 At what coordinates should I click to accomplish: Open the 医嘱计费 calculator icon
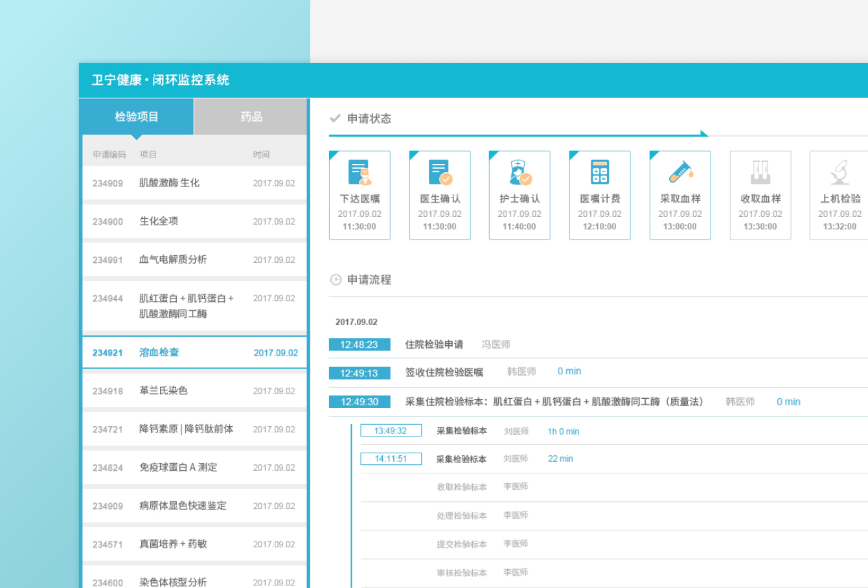coord(600,173)
